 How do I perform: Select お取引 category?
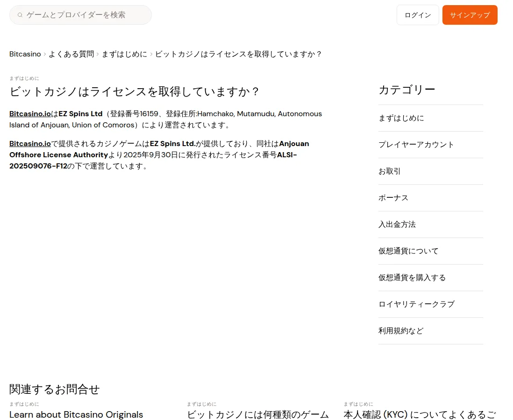click(431, 171)
